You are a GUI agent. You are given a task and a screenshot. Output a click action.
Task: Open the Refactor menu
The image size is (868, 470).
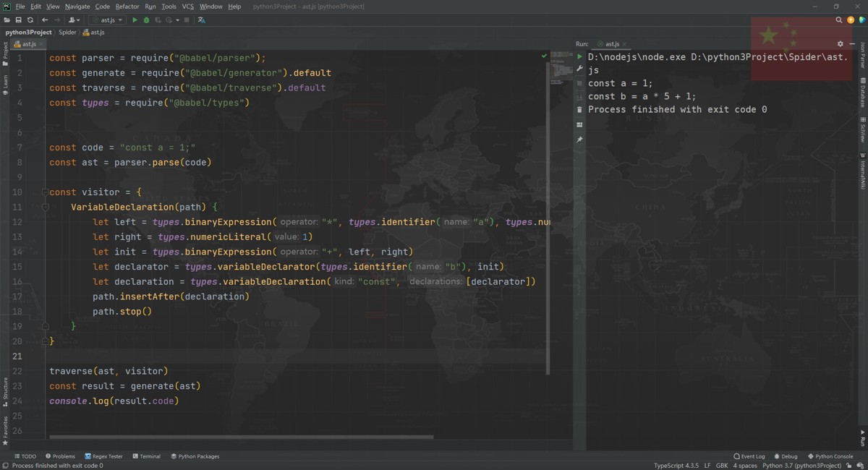coord(127,7)
